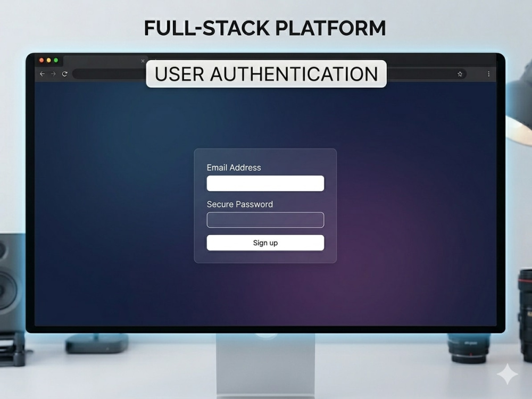Image resolution: width=532 pixels, height=399 pixels.
Task: Click the browser back arrow
Action: pyautogui.click(x=42, y=74)
